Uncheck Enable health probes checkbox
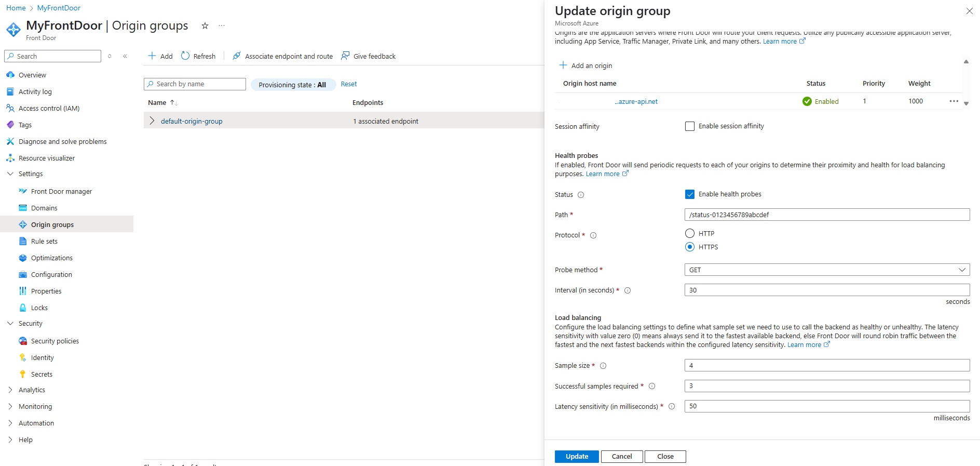Screen dimensions: 980x466 [x=690, y=194]
